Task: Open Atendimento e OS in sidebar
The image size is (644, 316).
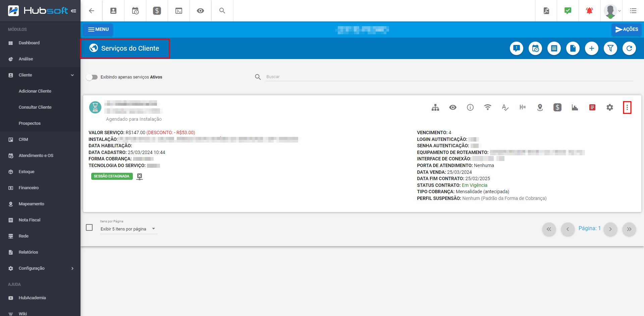Action: pyautogui.click(x=40, y=156)
